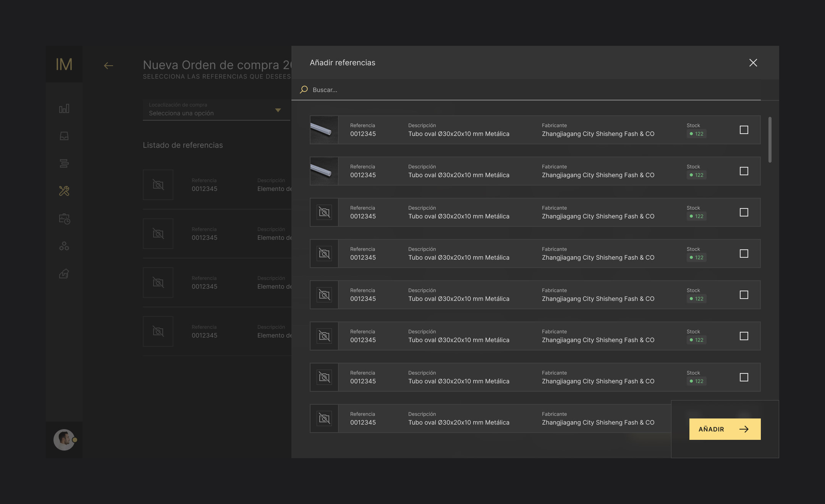Click third background list item's no-image thumbnail
The width and height of the screenshot is (825, 504).
pyautogui.click(x=158, y=283)
